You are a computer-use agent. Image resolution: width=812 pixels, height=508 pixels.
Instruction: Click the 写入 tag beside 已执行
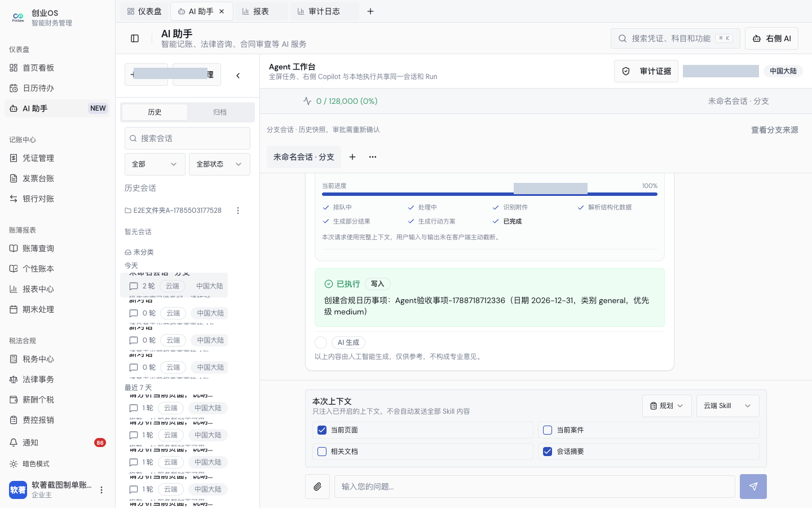378,284
